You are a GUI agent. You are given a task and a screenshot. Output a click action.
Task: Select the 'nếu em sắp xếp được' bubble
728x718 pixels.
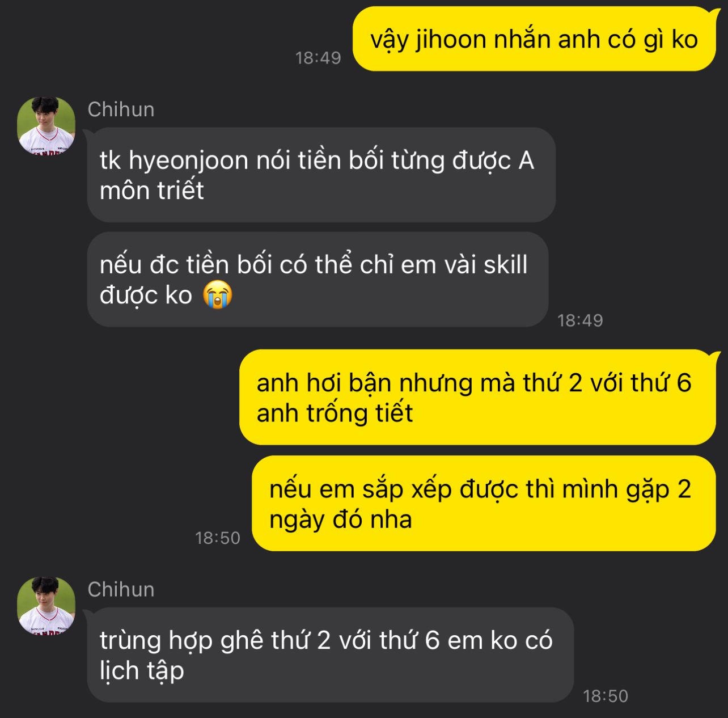(x=484, y=504)
